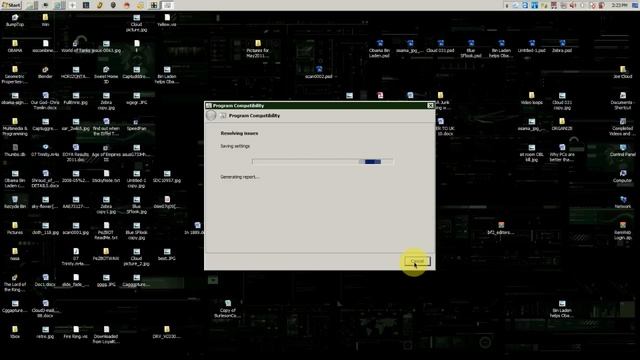Click the volume icon in system tray
This screenshot has height=360, width=640.
573,5
